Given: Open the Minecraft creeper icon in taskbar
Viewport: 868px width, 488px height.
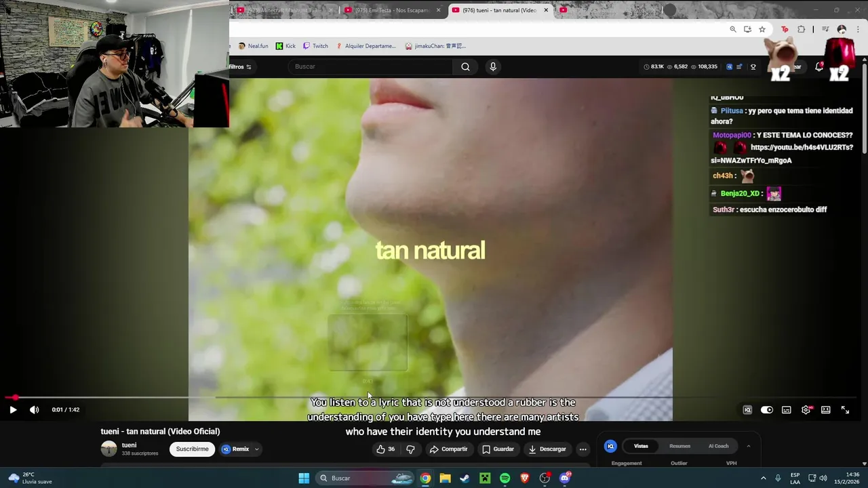Looking at the screenshot, I should click(x=485, y=479).
